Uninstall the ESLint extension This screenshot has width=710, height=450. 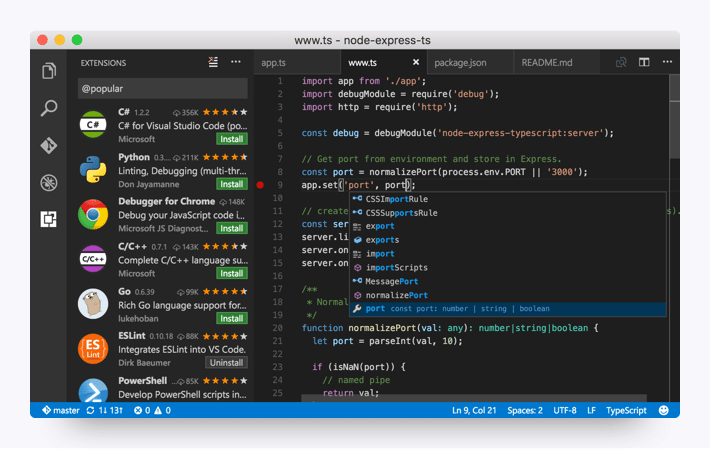point(226,363)
